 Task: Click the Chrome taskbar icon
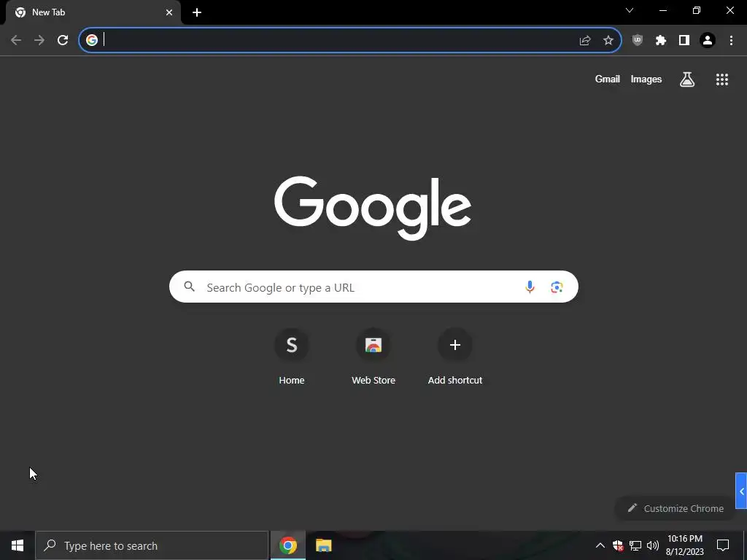click(287, 545)
